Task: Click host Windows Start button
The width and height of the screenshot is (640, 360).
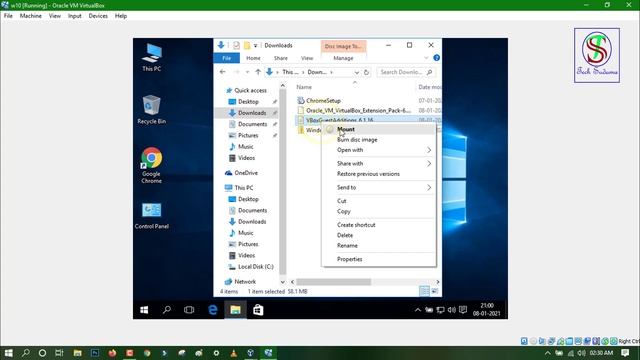Action: click(8, 353)
